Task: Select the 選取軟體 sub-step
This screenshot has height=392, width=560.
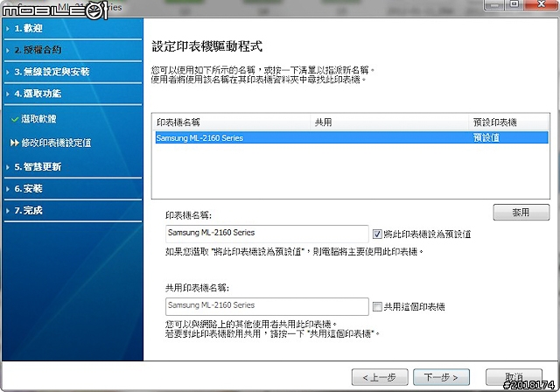Action: pos(38,119)
